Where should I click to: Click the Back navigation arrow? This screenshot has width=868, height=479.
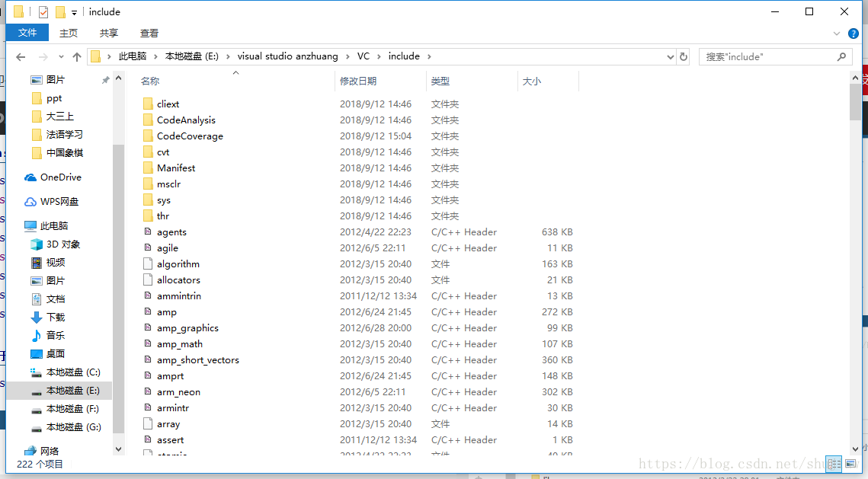click(x=21, y=57)
